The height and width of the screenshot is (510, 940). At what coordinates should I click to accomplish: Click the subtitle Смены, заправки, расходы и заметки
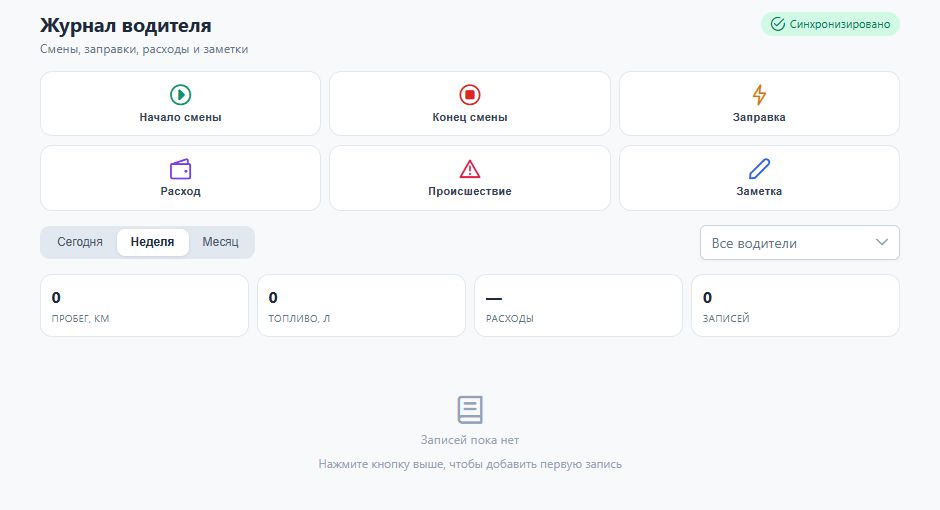point(144,49)
